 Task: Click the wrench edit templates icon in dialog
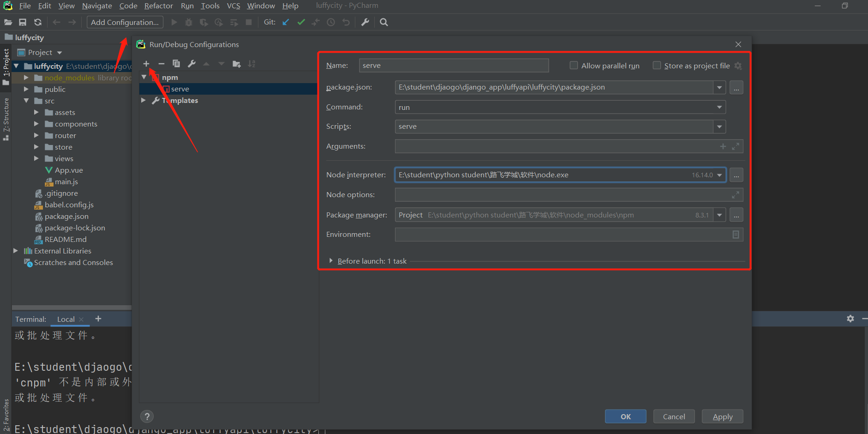pyautogui.click(x=192, y=64)
